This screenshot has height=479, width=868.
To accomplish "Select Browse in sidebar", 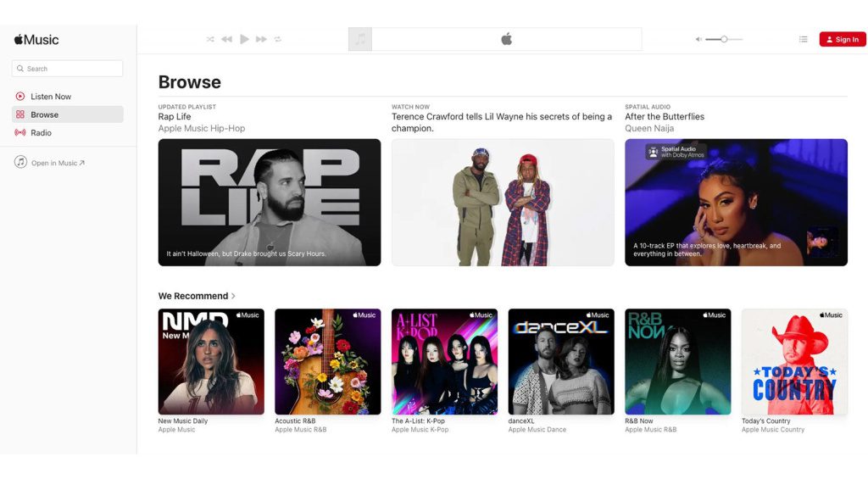I will 67,114.
